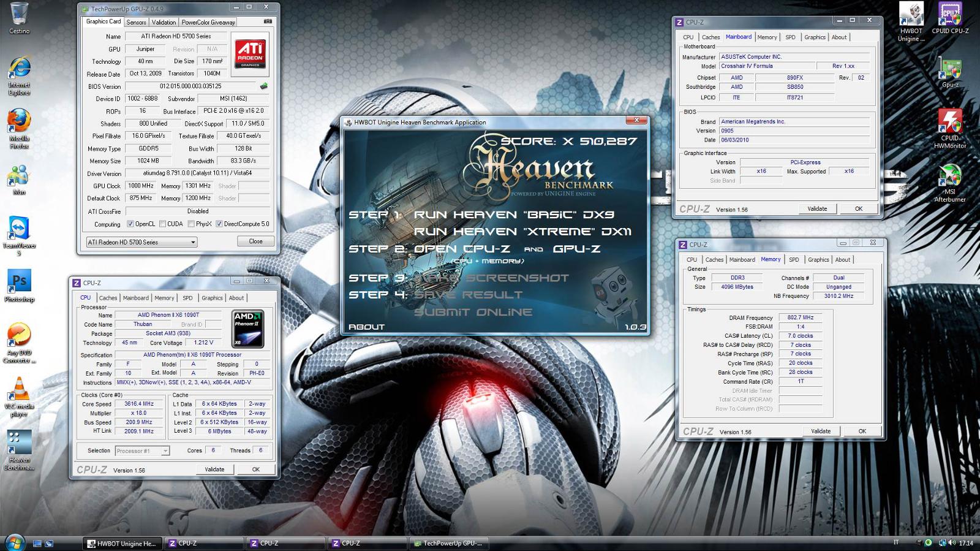Open the ATI Radeon HD 5700 Series dropdown

pyautogui.click(x=141, y=242)
